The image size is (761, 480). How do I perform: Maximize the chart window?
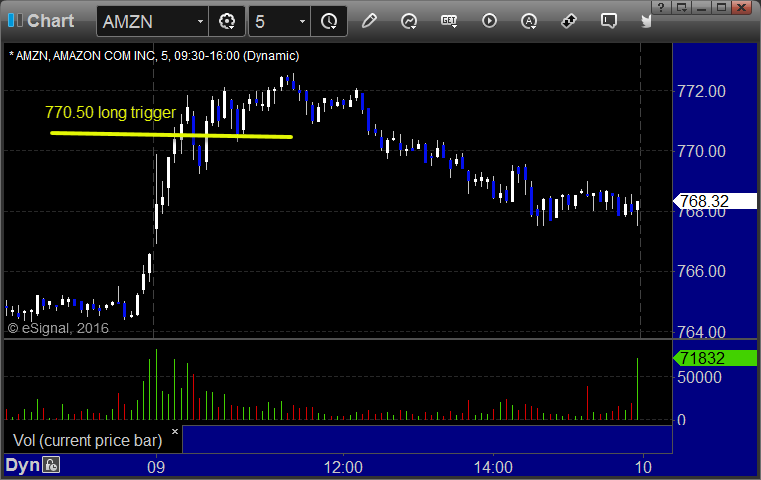[722, 7]
